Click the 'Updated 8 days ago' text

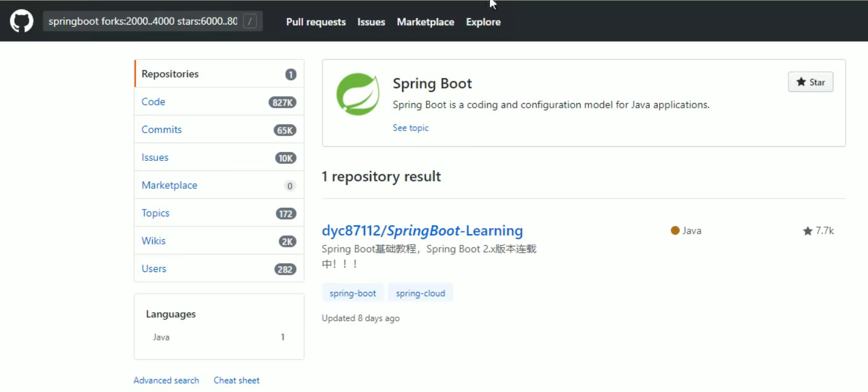tap(361, 318)
